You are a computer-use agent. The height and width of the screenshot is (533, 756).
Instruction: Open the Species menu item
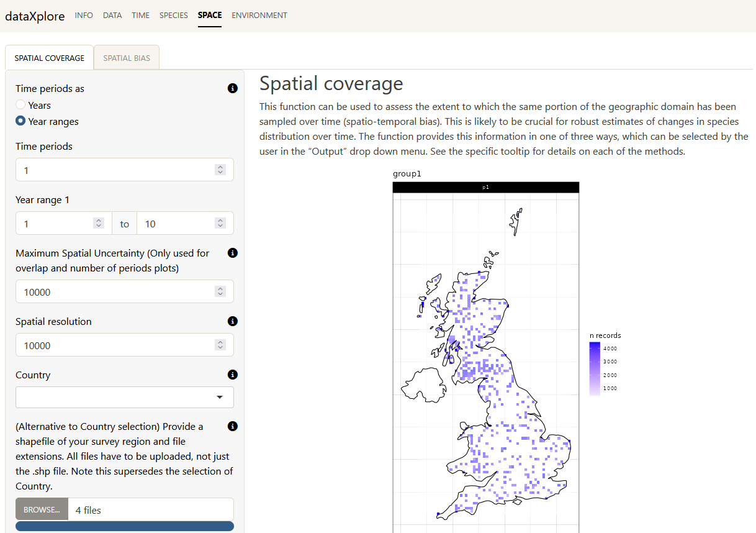click(x=173, y=16)
